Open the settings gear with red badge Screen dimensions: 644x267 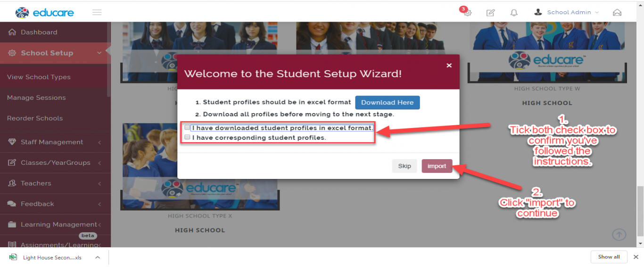coord(467,12)
